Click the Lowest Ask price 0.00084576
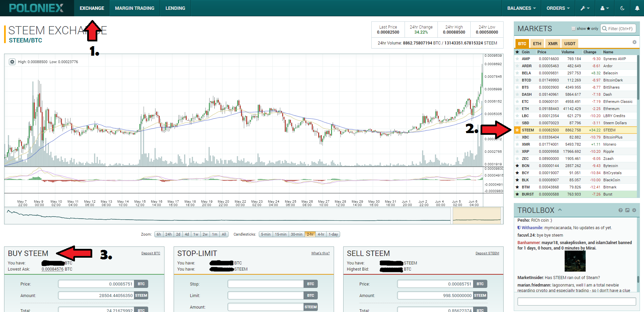The height and width of the screenshot is (312, 644). (53, 269)
